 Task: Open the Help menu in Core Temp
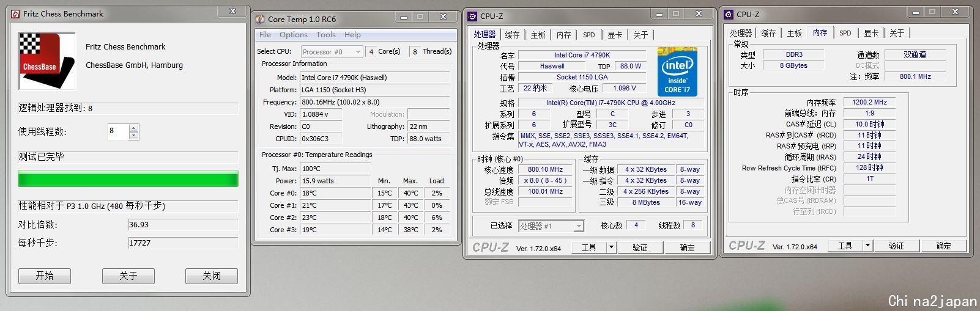(352, 35)
